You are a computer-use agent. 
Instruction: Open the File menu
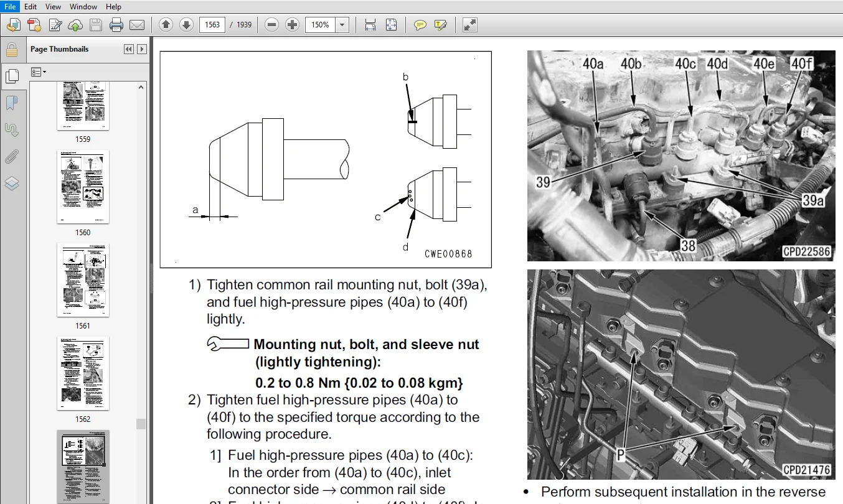click(10, 6)
